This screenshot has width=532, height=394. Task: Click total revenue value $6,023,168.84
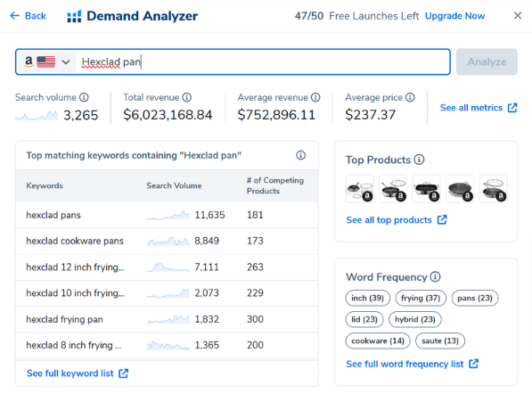(x=168, y=115)
